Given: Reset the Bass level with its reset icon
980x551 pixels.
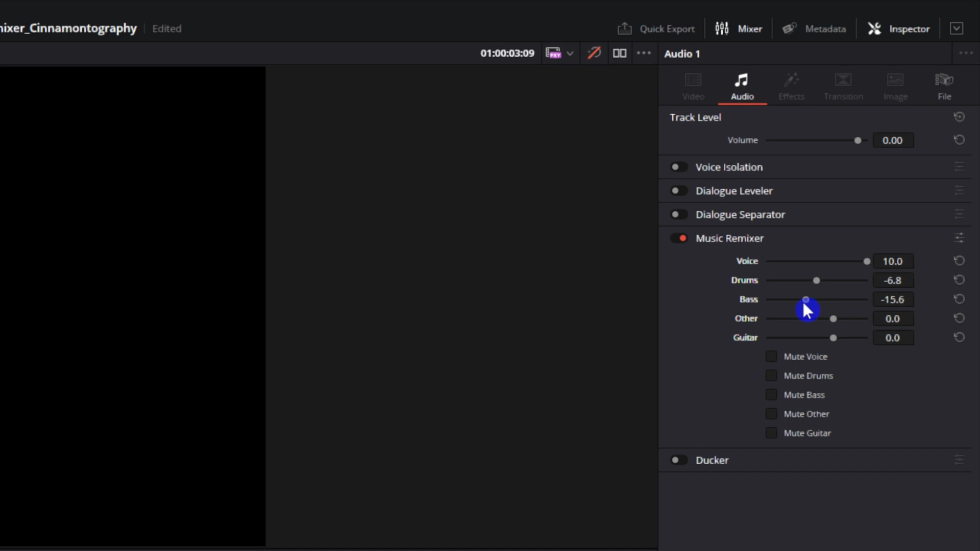Looking at the screenshot, I should tap(959, 299).
